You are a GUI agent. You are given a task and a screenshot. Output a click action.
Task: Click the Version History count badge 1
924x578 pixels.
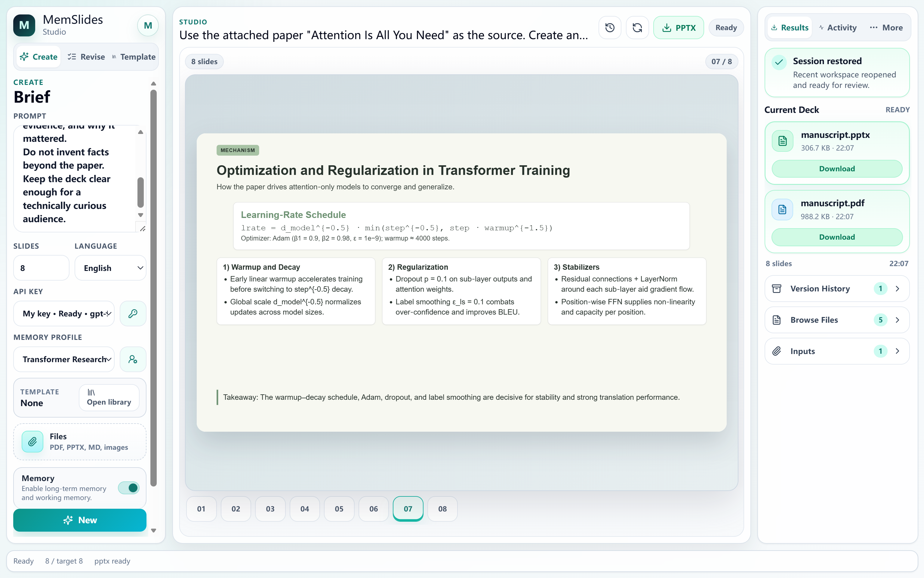(x=880, y=289)
